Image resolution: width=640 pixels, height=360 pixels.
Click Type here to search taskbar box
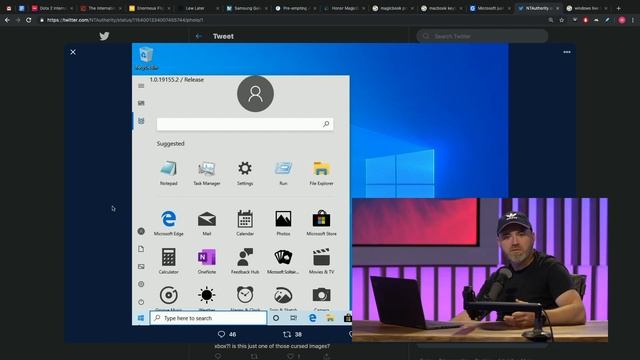(208, 318)
